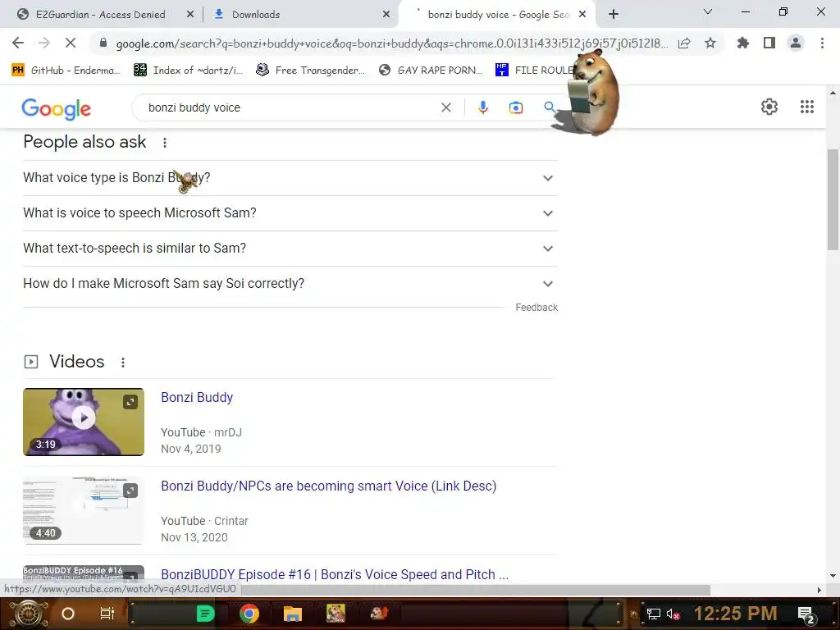This screenshot has height=630, width=840.
Task: Open the Google apps grid
Action: click(807, 107)
